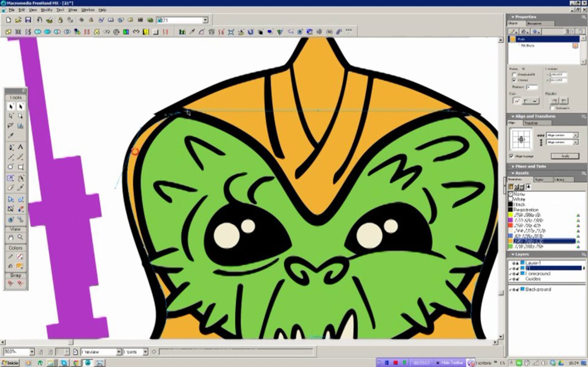The image size is (588, 367).
Task: Expand the Mixer and Tints panel
Action: coord(530,166)
